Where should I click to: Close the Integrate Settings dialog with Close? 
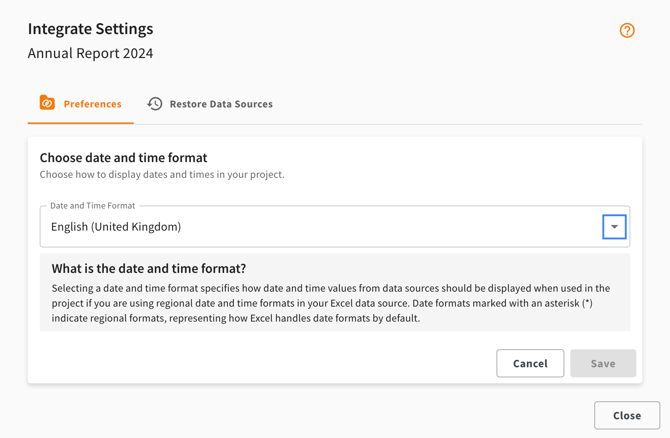pos(626,415)
